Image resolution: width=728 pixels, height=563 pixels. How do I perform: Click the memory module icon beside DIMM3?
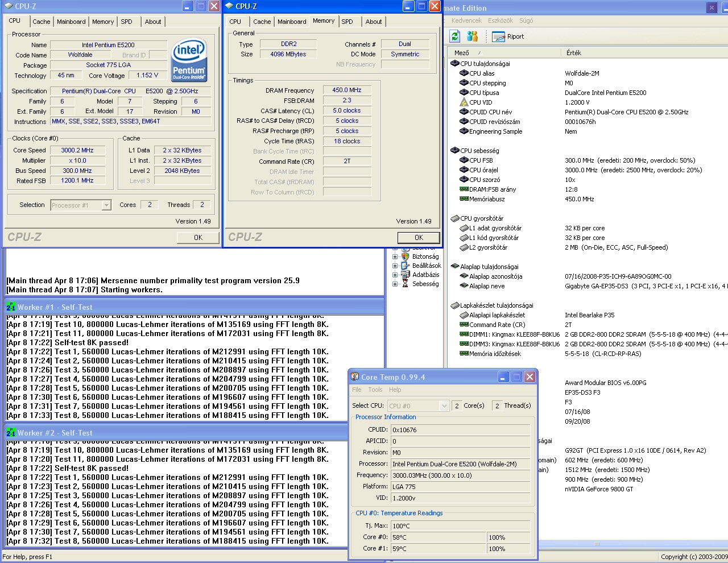click(x=464, y=344)
